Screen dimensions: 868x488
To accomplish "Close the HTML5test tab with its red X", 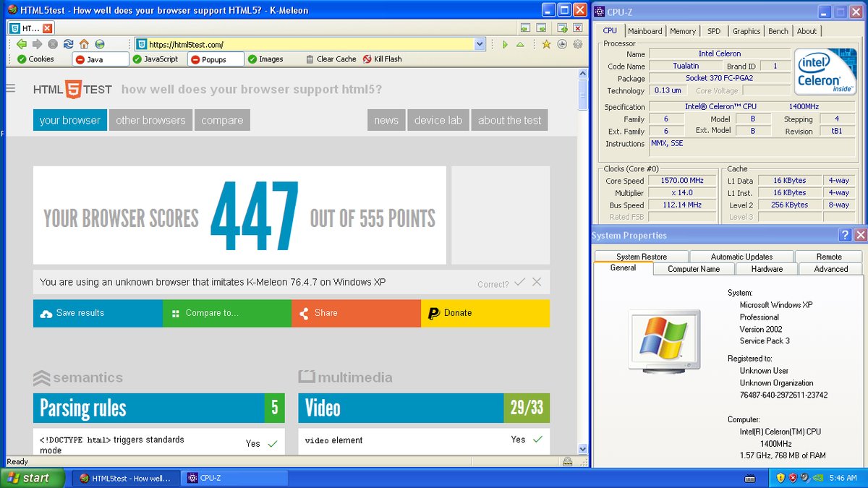I will [47, 28].
